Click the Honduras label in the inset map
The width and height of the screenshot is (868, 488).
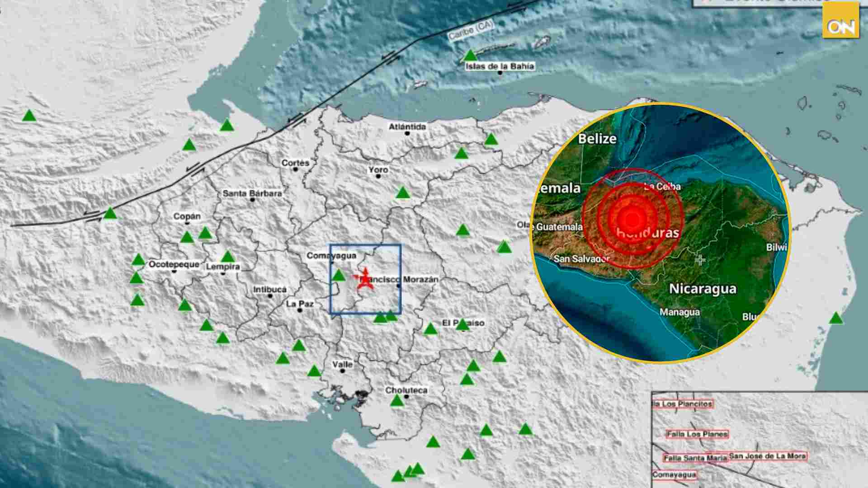tap(647, 233)
